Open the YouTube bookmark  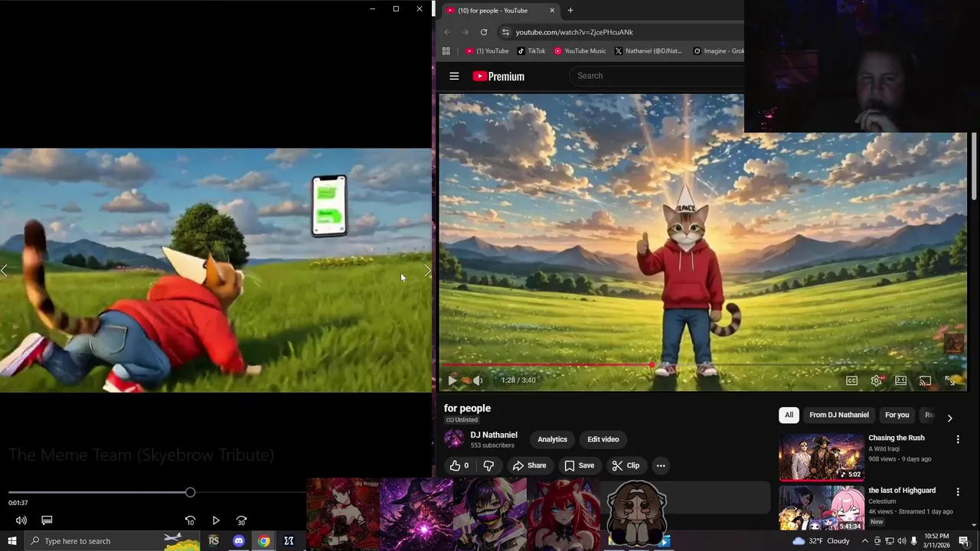click(x=488, y=51)
